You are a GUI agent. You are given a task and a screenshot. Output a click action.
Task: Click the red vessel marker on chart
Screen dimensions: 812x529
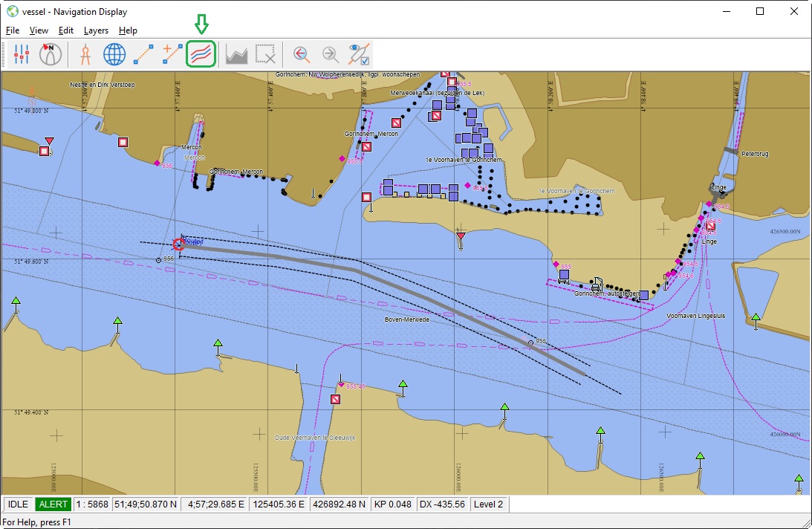tap(178, 244)
